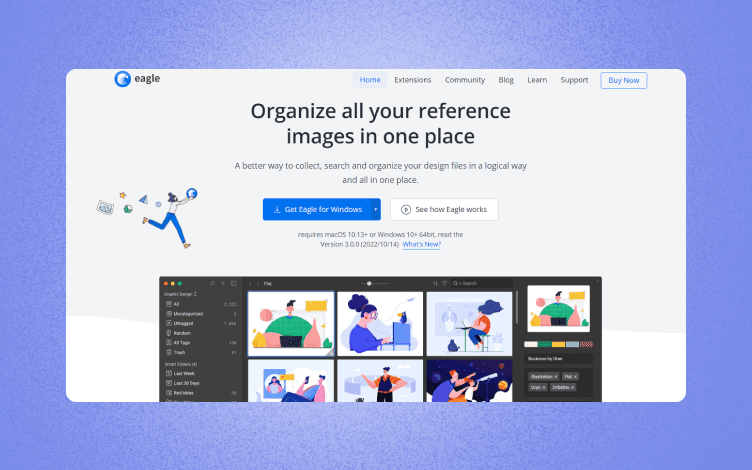Screen dimensions: 752x470
Task: Open the Red Ideas smart folder
Action: tap(201, 393)
